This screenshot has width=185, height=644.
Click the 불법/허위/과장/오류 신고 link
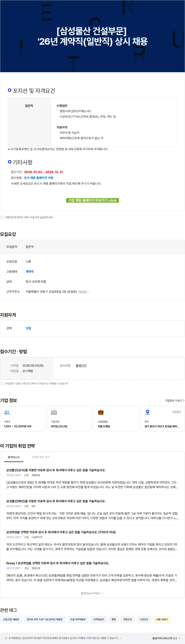(165, 638)
